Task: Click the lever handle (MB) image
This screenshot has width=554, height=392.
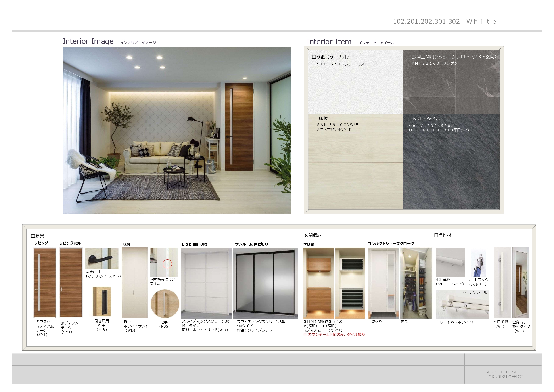Action: 102,258
